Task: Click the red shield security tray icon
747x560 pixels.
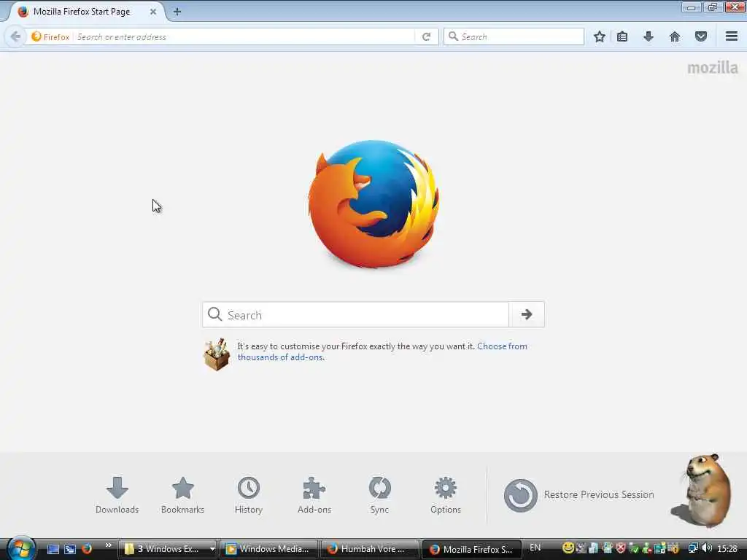Action: [x=621, y=548]
